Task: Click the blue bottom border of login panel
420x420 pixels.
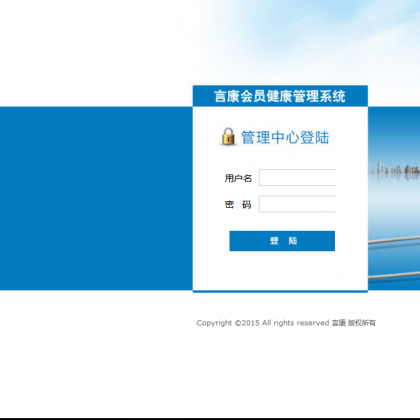Action: click(280, 291)
